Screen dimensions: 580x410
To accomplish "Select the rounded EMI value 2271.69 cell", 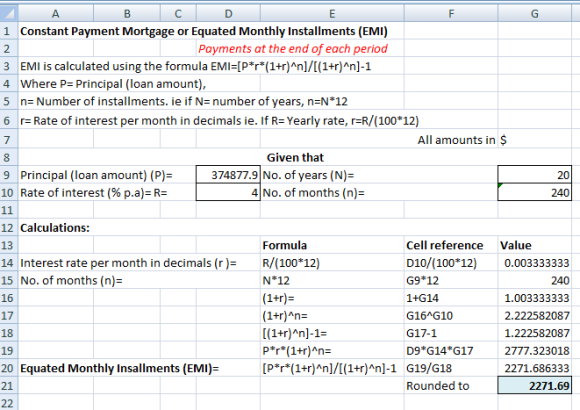I will point(535,386).
